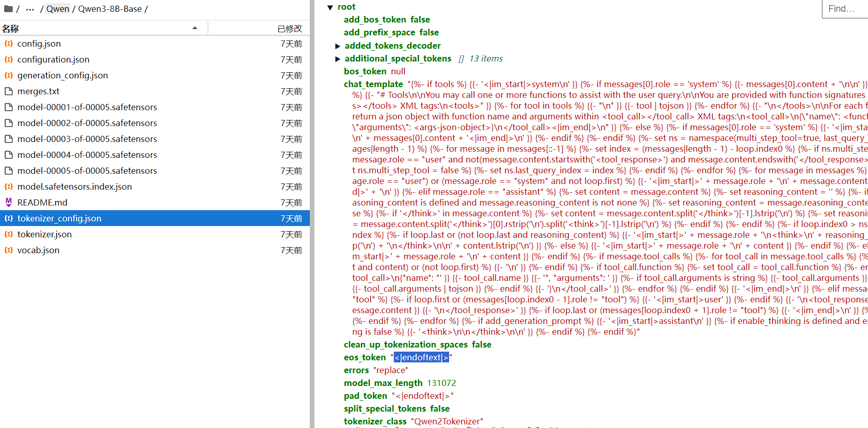Click the Markdown icon beside README.md
Viewport: 868px width, 428px height.
coord(9,202)
